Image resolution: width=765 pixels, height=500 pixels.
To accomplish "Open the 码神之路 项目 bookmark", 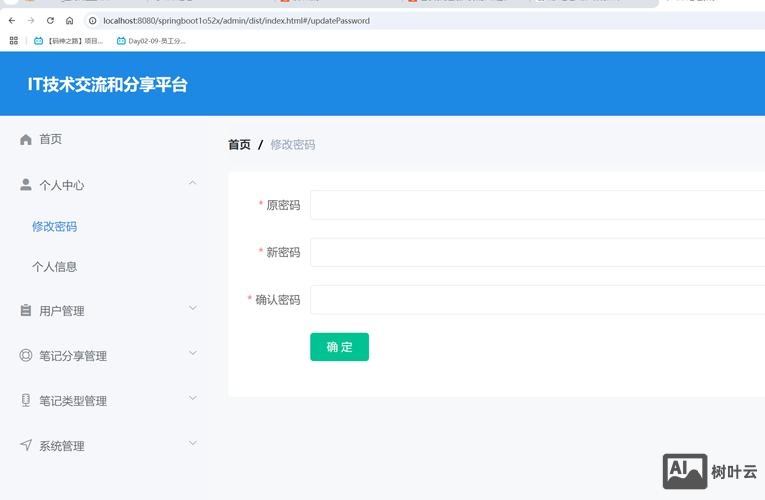I will pos(68,41).
